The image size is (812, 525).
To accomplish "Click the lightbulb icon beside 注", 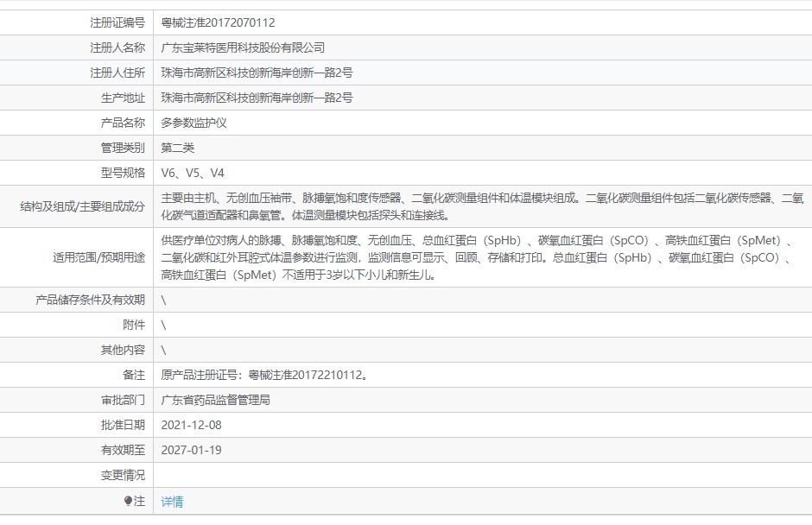I will pyautogui.click(x=128, y=501).
